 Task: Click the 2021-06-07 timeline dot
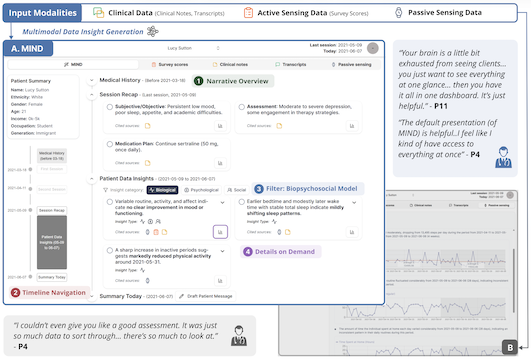pos(30,277)
